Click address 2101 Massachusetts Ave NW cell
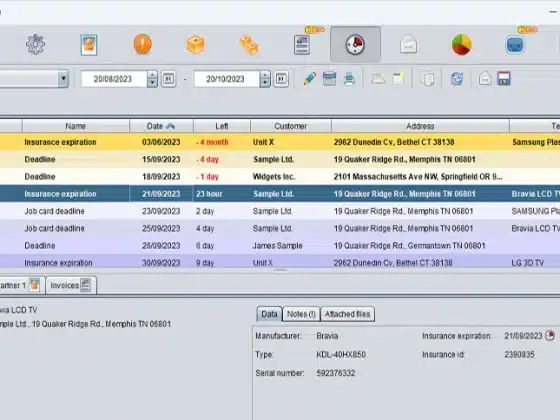 click(420, 176)
